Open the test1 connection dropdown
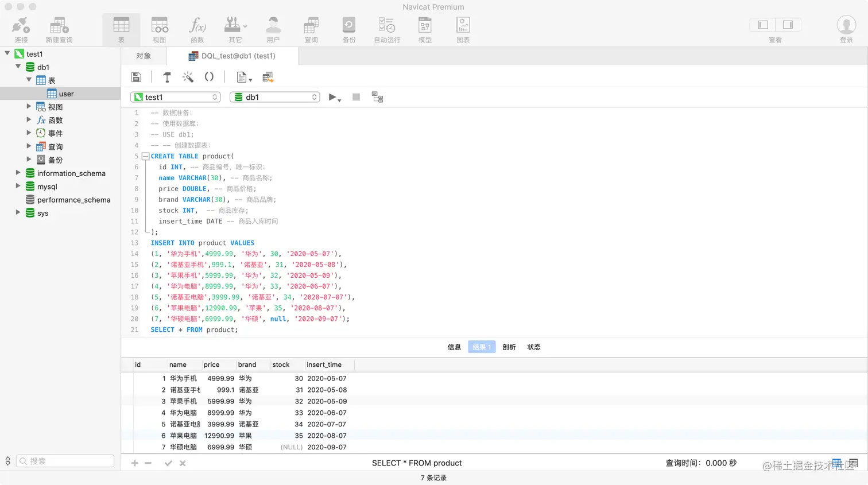 176,97
